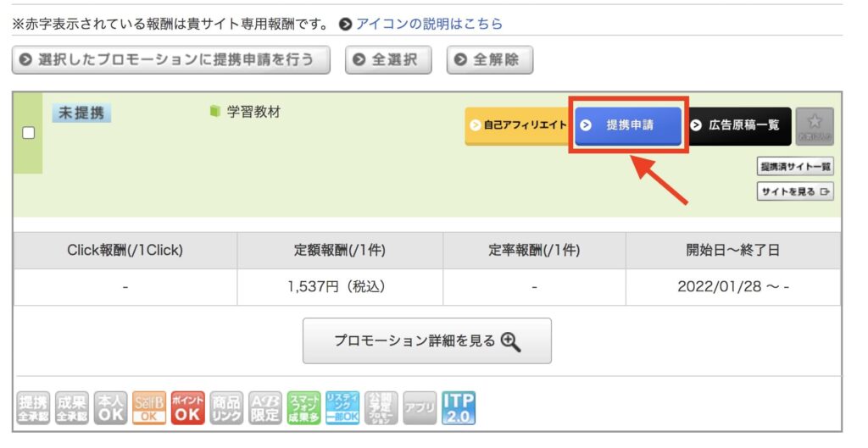868x448 pixels.
Task: Open the 広告原稿一覧 black button
Action: point(737,125)
